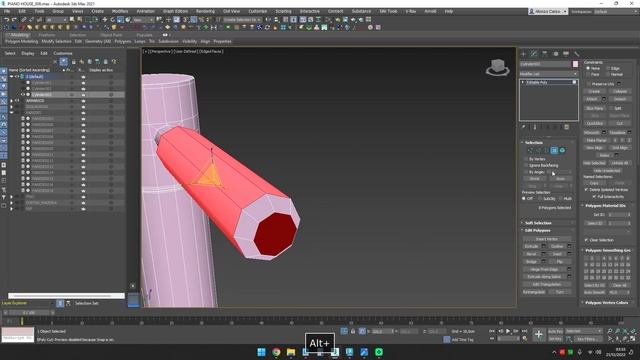Toggle the Clear Selection checkbox
This screenshot has height=360, width=640.
click(x=587, y=240)
